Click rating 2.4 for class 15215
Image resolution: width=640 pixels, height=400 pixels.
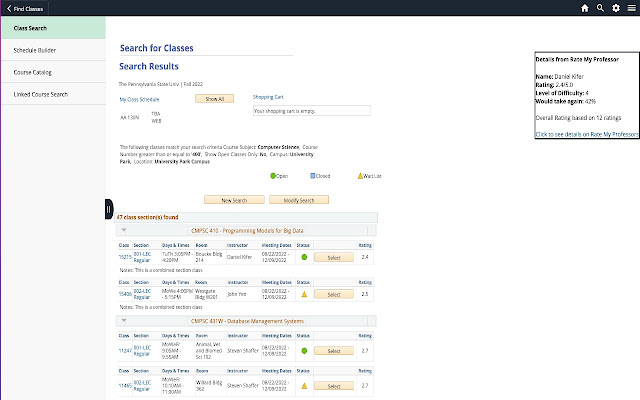coord(364,257)
